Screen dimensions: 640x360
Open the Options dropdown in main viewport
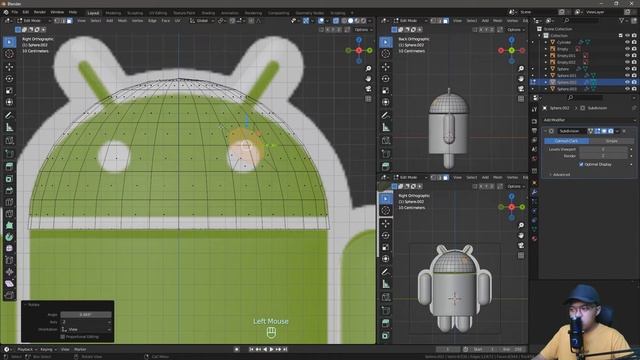click(x=363, y=29)
